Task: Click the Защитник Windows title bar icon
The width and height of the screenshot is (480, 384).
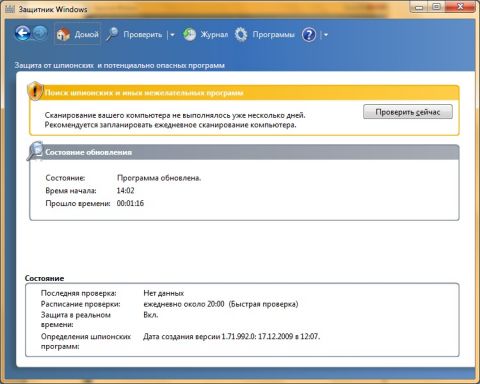Action: pyautogui.click(x=10, y=9)
